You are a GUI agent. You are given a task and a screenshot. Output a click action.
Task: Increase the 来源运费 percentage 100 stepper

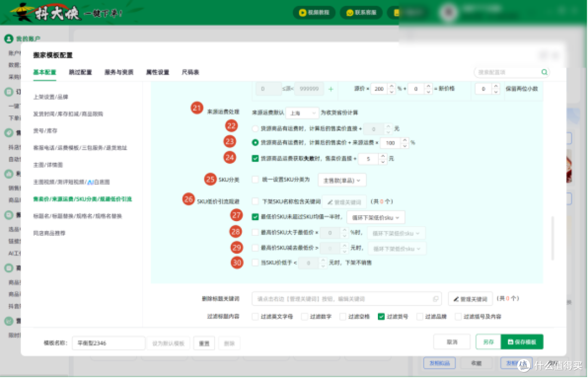[405, 140]
